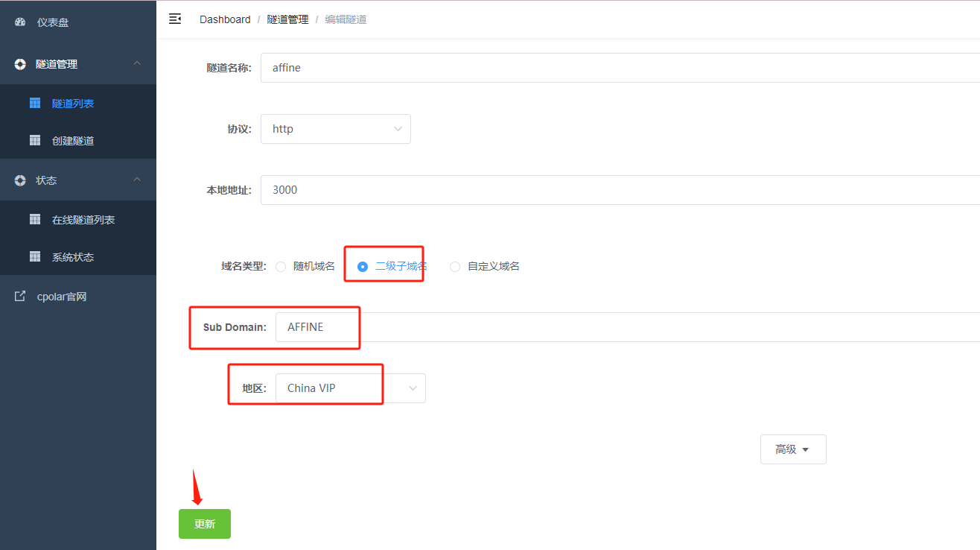Click the 隧道管理 breadcrumb

287,19
